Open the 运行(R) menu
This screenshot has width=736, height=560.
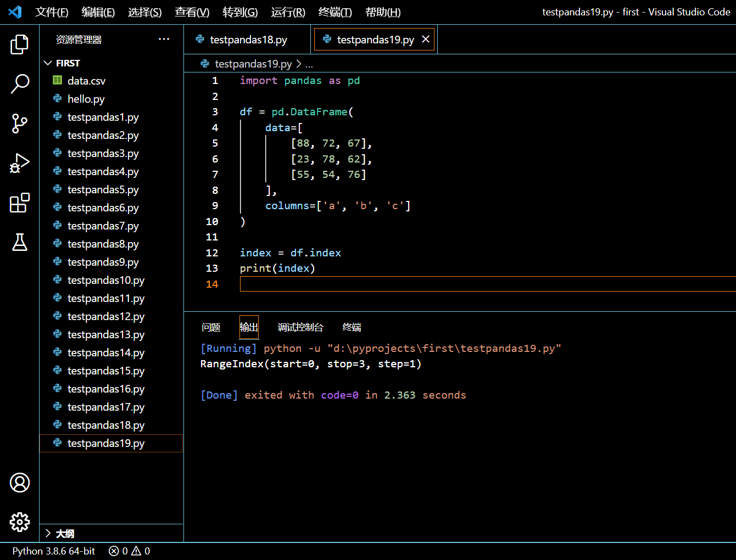coord(288,12)
